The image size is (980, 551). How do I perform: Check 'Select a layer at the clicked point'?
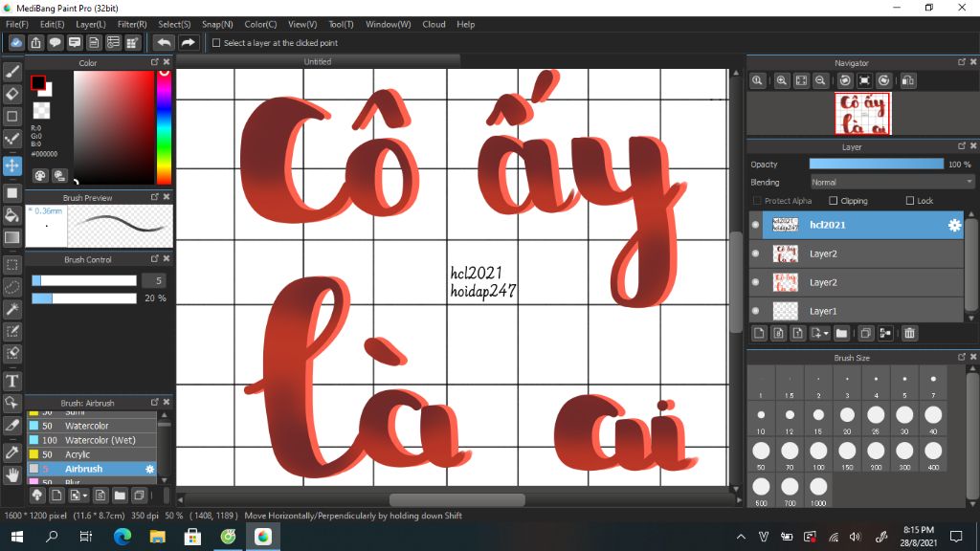[216, 43]
